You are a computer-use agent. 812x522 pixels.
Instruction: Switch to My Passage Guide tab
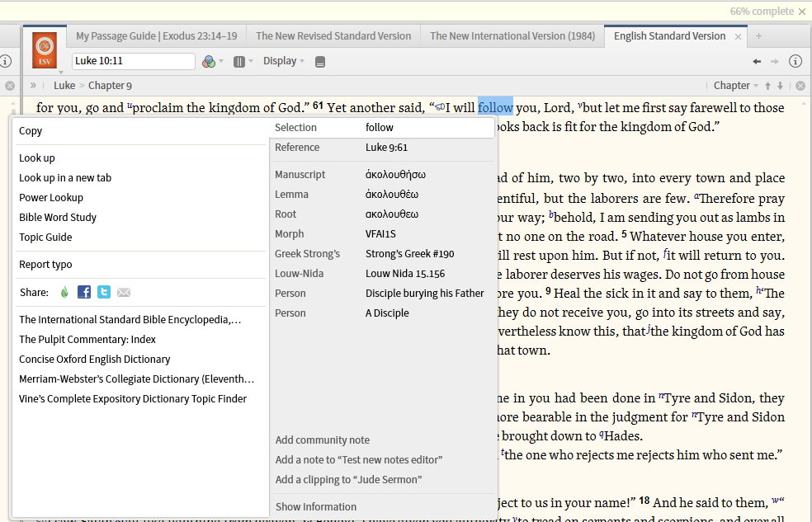pos(157,36)
